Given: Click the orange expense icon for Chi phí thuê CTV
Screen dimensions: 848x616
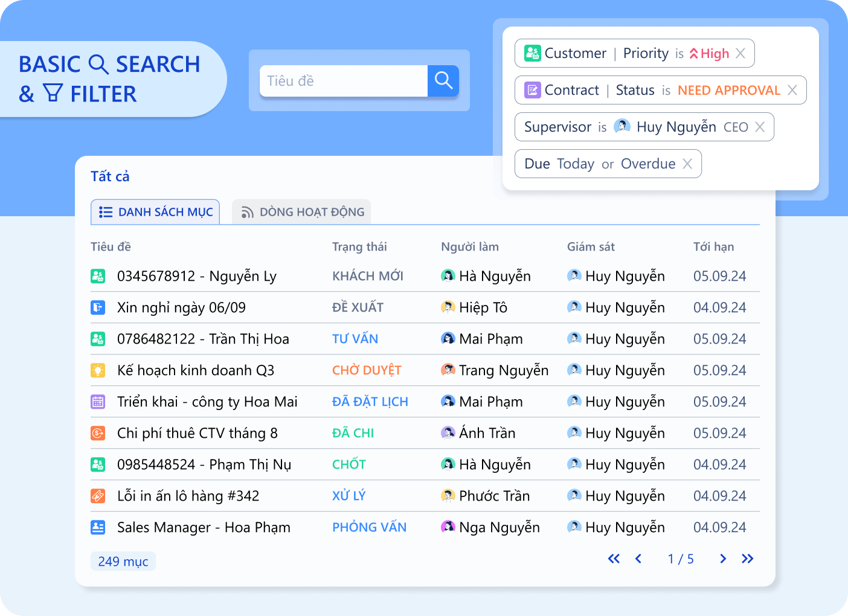Looking at the screenshot, I should point(98,434).
